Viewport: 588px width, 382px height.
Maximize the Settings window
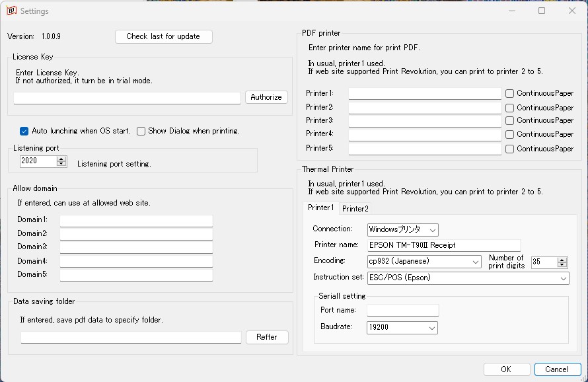pyautogui.click(x=542, y=11)
